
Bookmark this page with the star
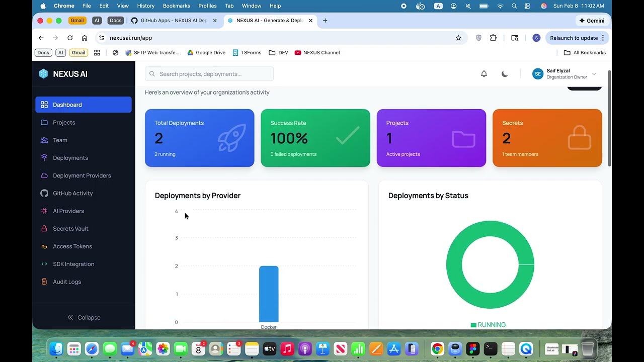[x=458, y=38]
